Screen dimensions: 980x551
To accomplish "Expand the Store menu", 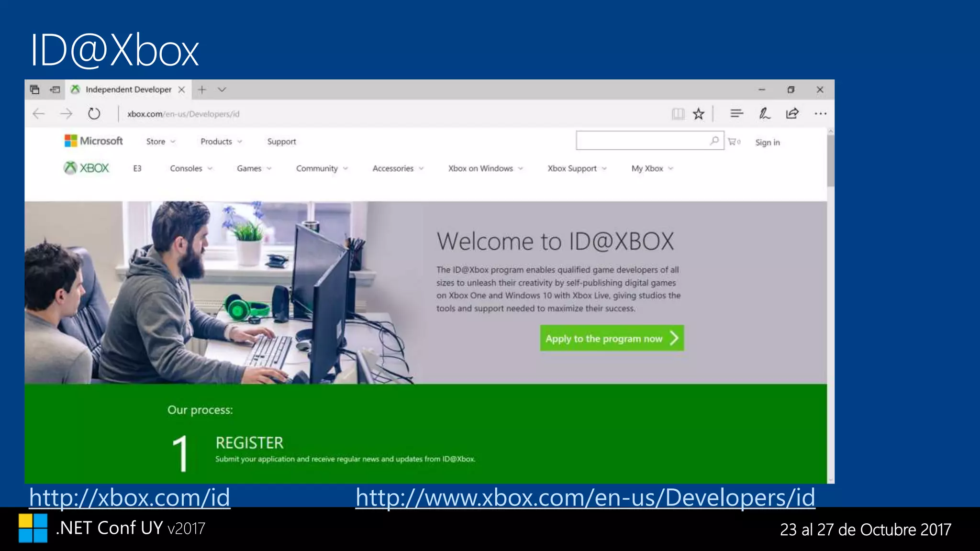I will point(161,142).
